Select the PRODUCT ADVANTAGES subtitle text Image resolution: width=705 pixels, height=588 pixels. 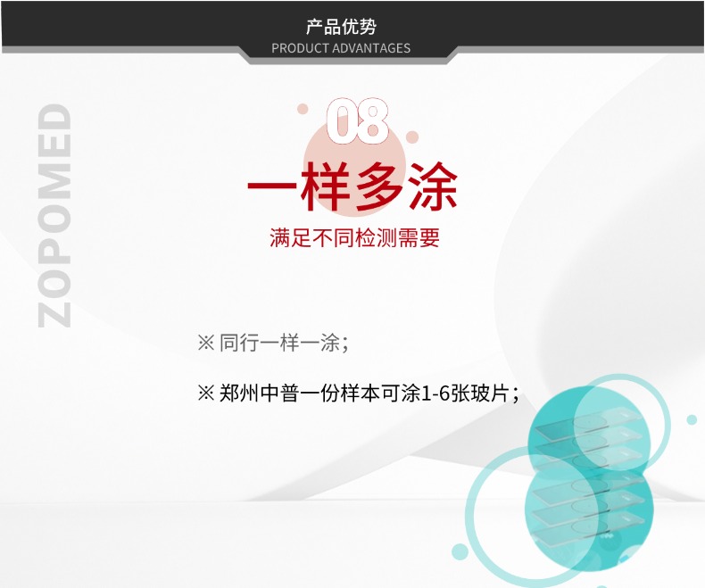341,48
